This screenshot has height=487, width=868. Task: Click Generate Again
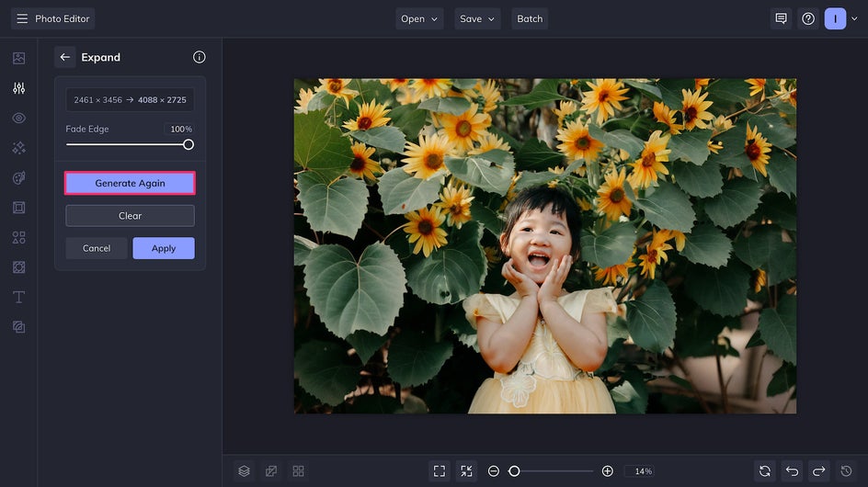[x=130, y=183]
